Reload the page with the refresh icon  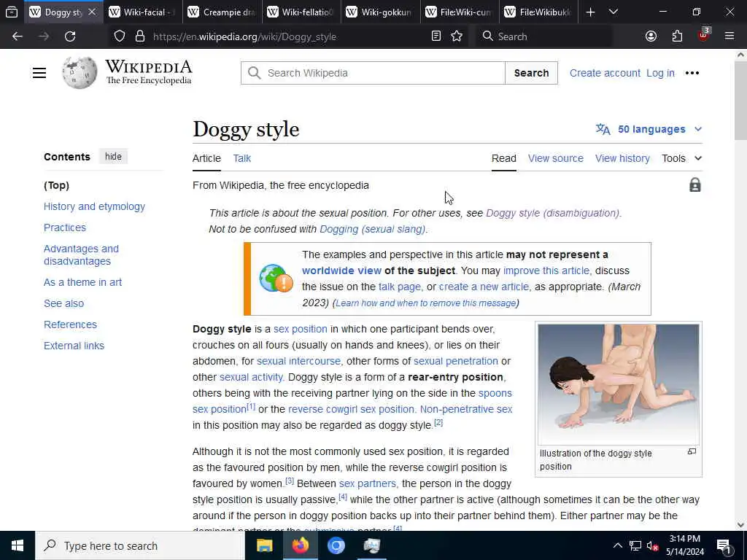click(70, 36)
